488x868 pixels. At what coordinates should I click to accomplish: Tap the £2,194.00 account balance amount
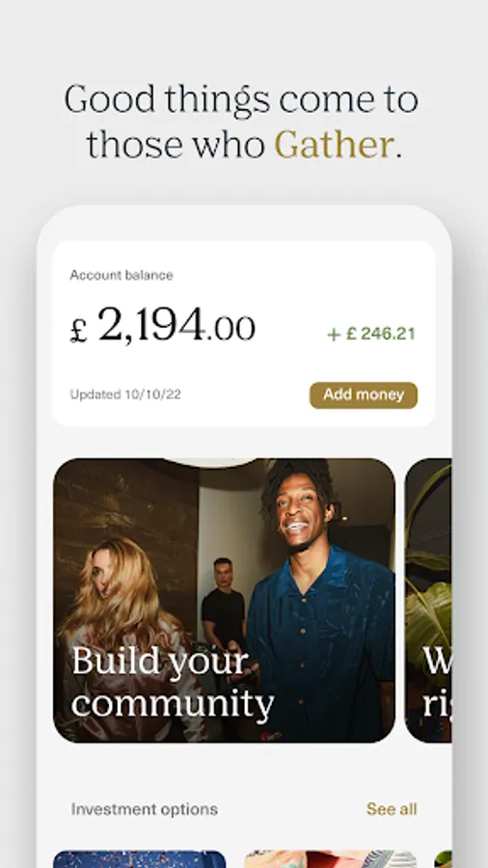tap(163, 325)
